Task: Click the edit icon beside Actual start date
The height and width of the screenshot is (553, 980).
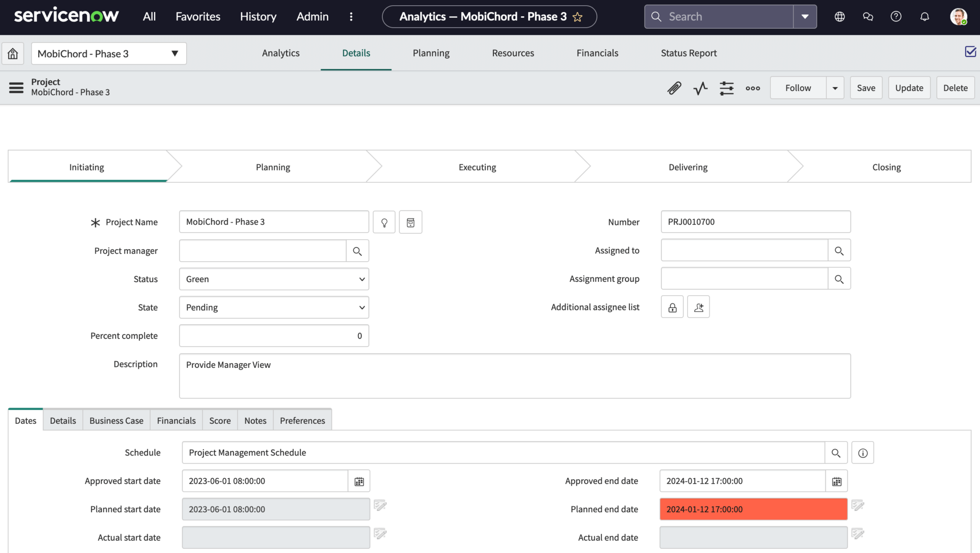Action: [x=380, y=533]
